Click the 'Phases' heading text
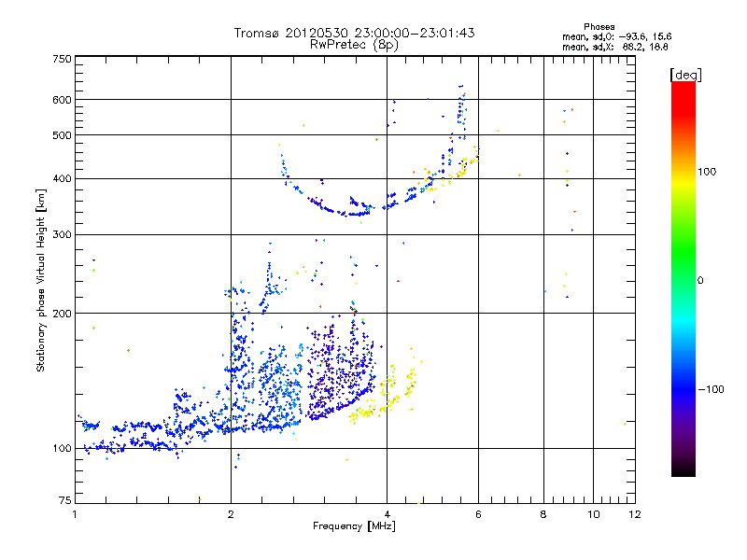Screen dimensions: 747x560 pyautogui.click(x=599, y=27)
